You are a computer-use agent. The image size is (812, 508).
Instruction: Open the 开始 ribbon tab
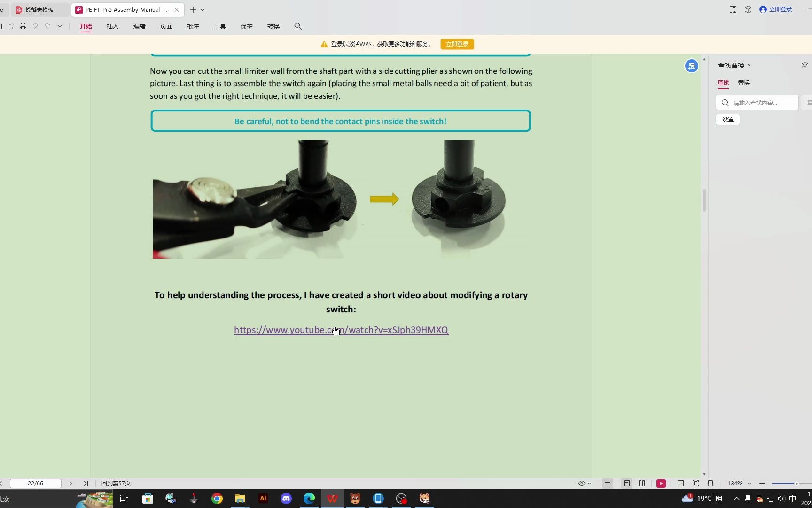[x=86, y=26]
